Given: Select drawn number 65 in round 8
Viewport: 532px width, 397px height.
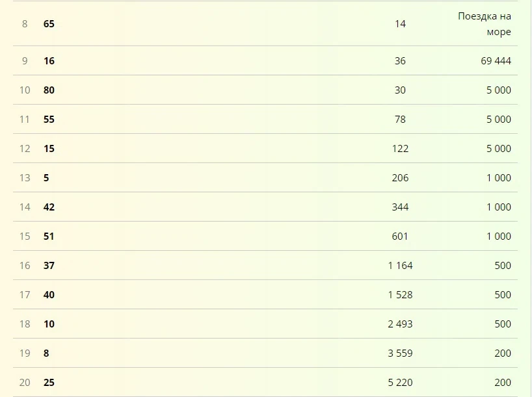Looking at the screenshot, I should tap(49, 24).
